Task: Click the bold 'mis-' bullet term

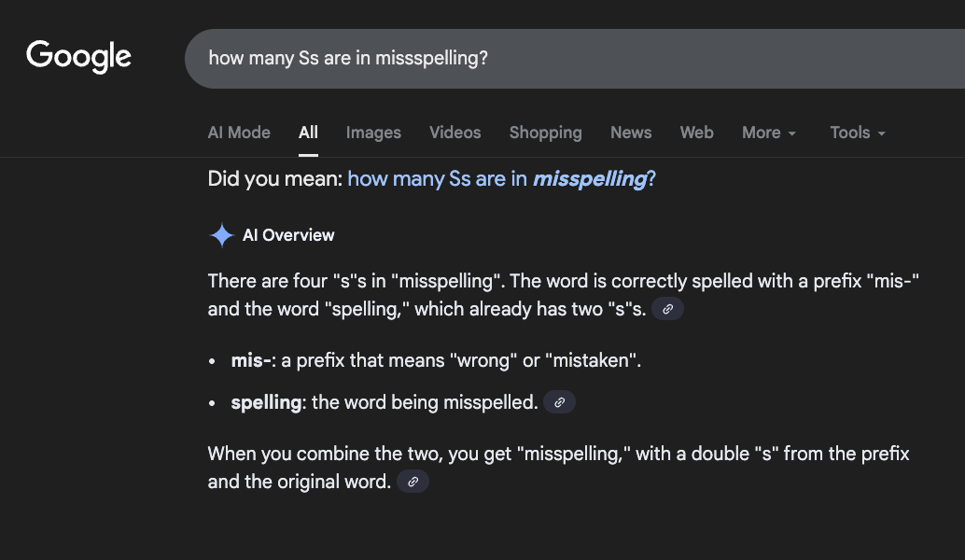Action: (x=250, y=360)
